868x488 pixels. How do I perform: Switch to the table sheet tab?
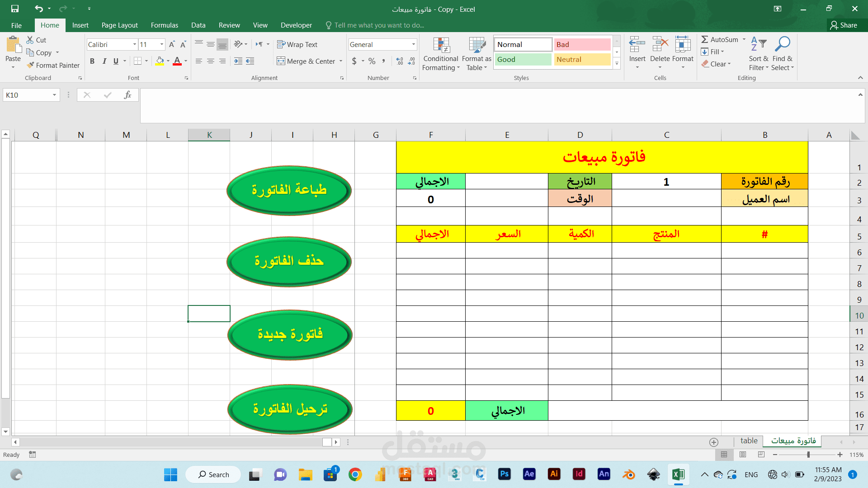[749, 441]
